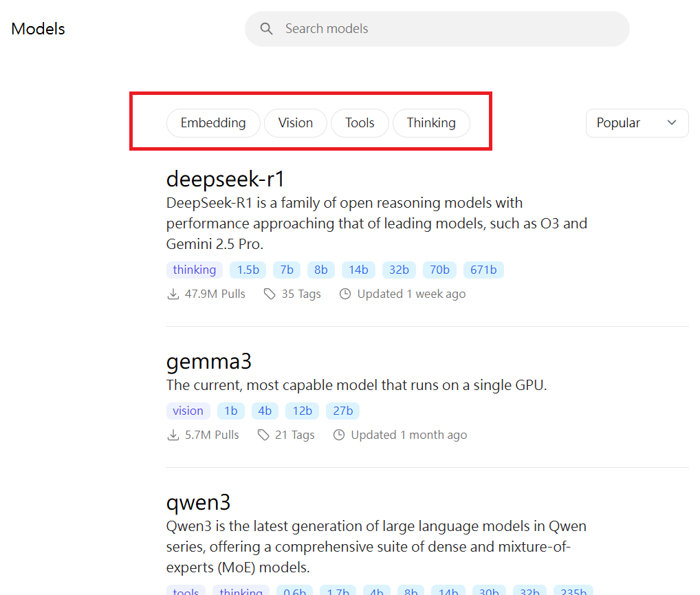The image size is (700, 595).
Task: Click the "Updated 1 week ago" text
Action: (412, 294)
